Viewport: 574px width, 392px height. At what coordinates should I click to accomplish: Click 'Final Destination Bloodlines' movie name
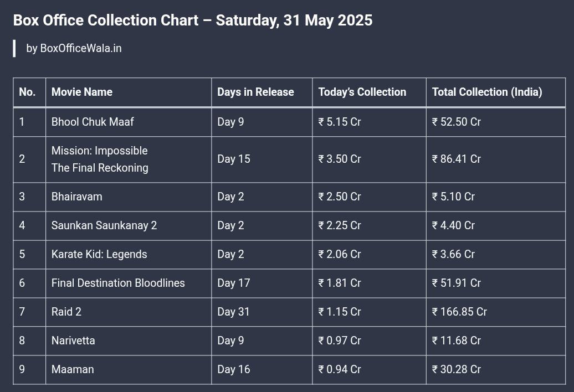[118, 283]
